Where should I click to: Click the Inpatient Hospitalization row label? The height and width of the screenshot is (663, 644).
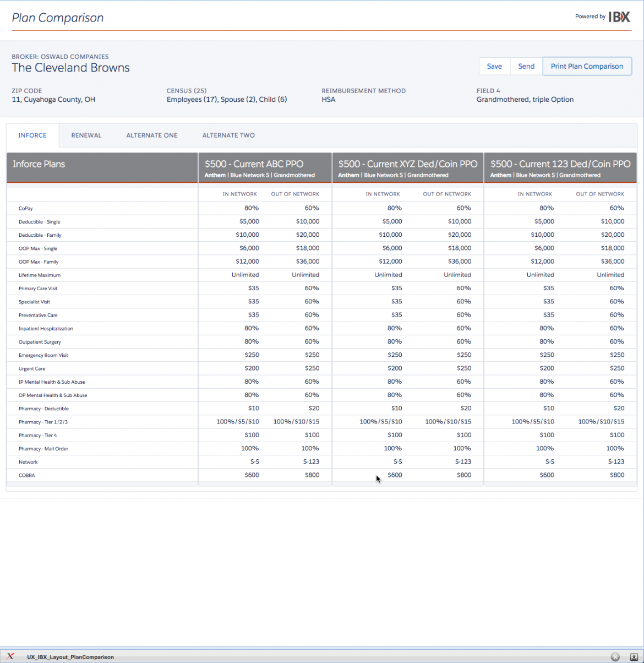point(46,329)
